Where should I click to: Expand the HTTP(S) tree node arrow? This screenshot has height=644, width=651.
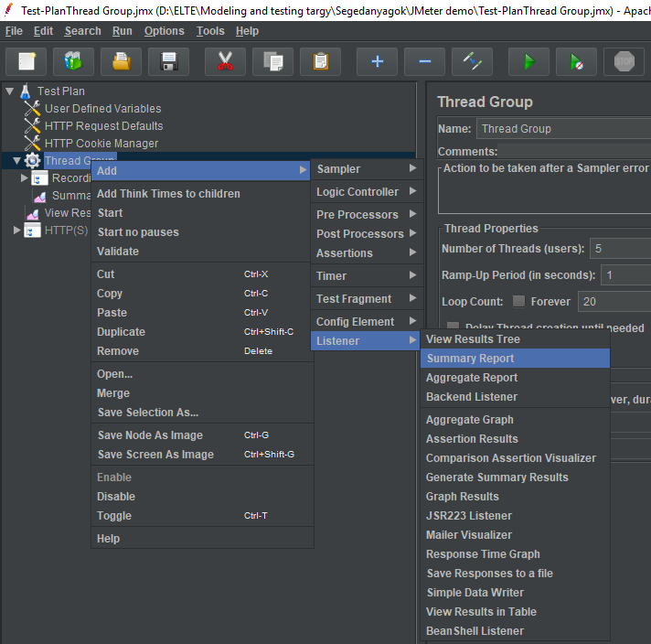pyautogui.click(x=17, y=231)
